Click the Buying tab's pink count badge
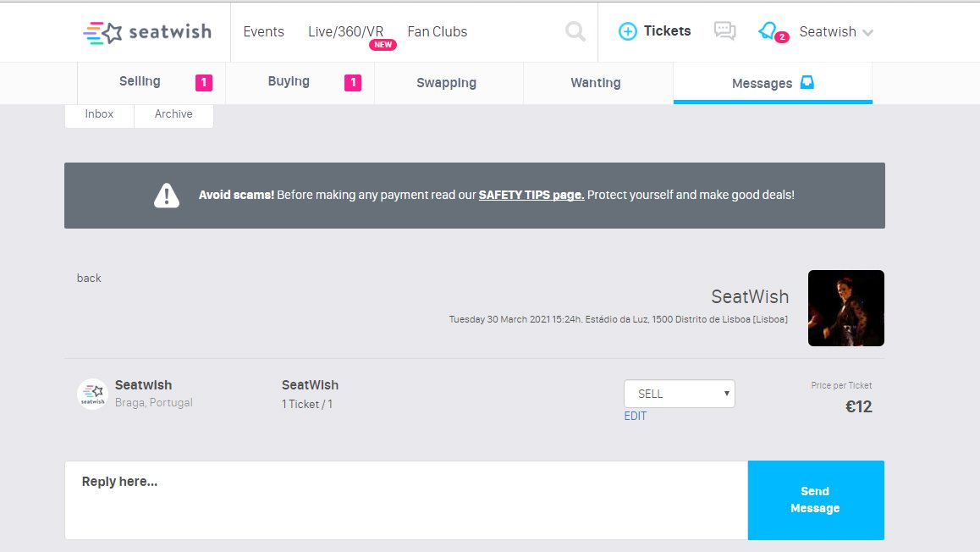Image resolution: width=980 pixels, height=552 pixels. (x=353, y=82)
